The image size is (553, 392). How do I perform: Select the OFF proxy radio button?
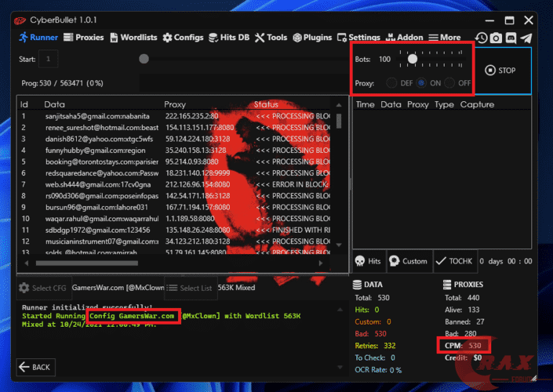point(449,83)
